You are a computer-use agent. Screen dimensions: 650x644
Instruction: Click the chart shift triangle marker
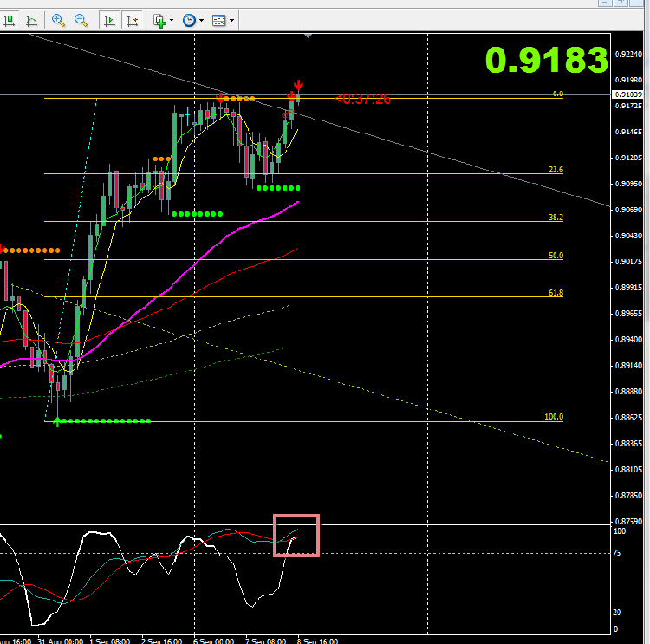click(x=308, y=36)
